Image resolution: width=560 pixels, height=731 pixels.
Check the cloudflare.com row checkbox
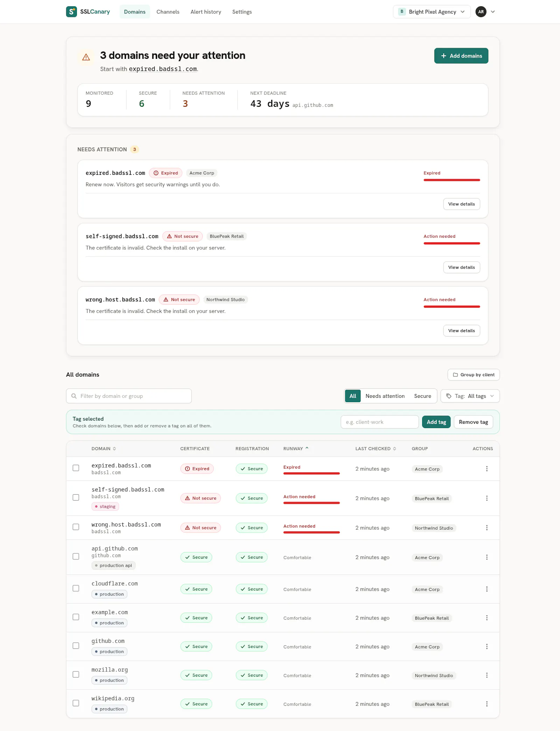pos(76,588)
